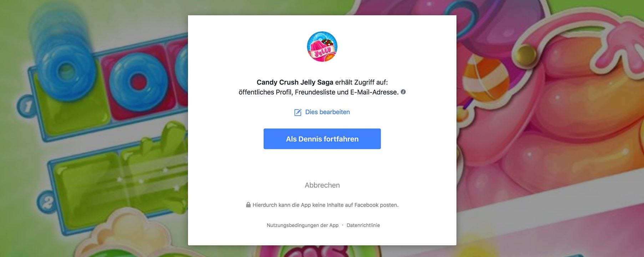This screenshot has width=644, height=257.
Task: Click the bold Candy Crush Jelly Saga title
Action: point(295,82)
